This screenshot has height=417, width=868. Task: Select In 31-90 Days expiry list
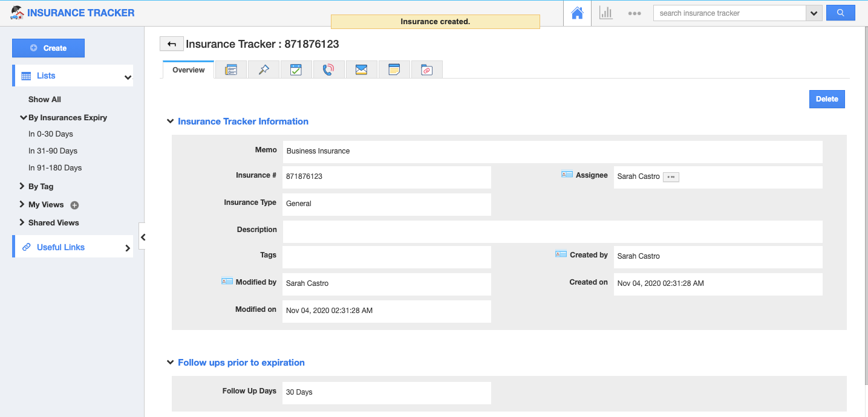pyautogui.click(x=53, y=151)
